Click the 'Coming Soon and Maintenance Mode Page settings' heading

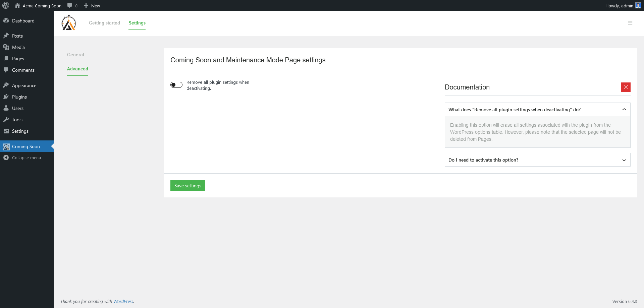pyautogui.click(x=248, y=60)
